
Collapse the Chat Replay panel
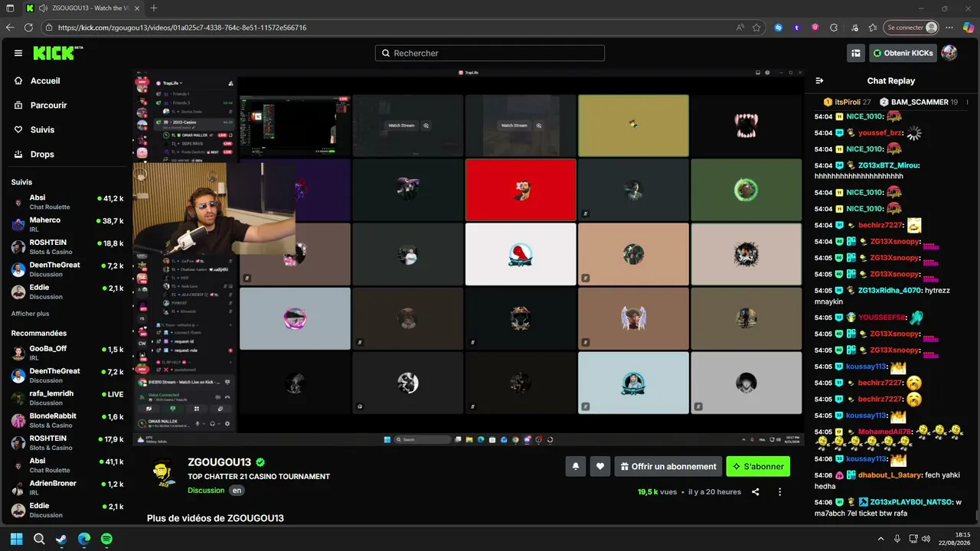tap(819, 80)
